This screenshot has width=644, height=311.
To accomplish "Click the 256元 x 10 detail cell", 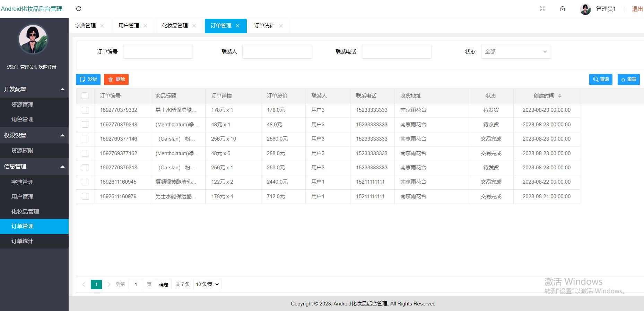I will 233,139.
